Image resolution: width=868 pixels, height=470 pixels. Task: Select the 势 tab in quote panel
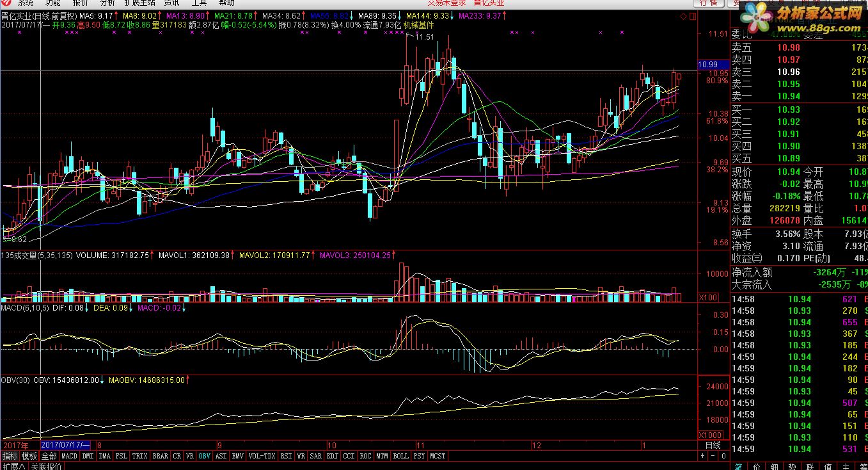pyautogui.click(x=792, y=467)
